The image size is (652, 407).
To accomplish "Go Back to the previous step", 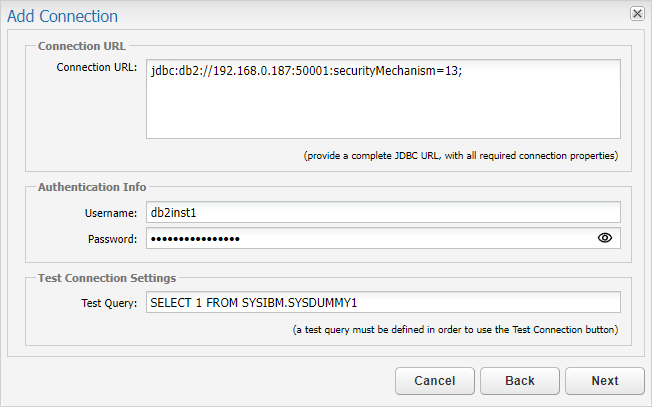I will (x=520, y=381).
